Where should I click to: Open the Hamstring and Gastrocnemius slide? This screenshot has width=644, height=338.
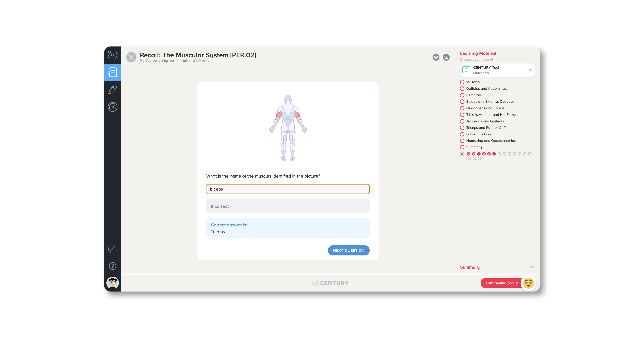(x=491, y=140)
